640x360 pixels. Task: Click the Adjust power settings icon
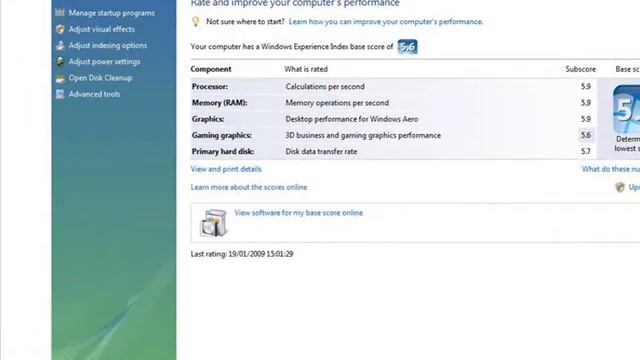click(x=60, y=62)
